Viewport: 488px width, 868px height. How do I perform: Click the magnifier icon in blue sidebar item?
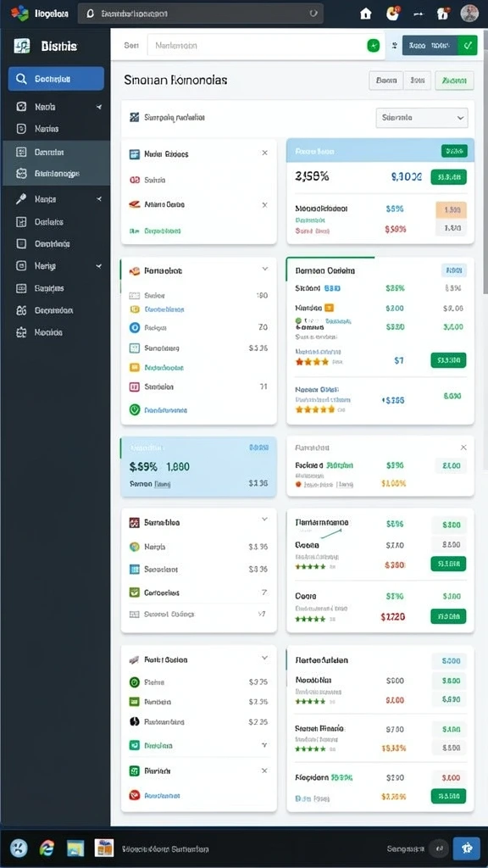(x=21, y=79)
